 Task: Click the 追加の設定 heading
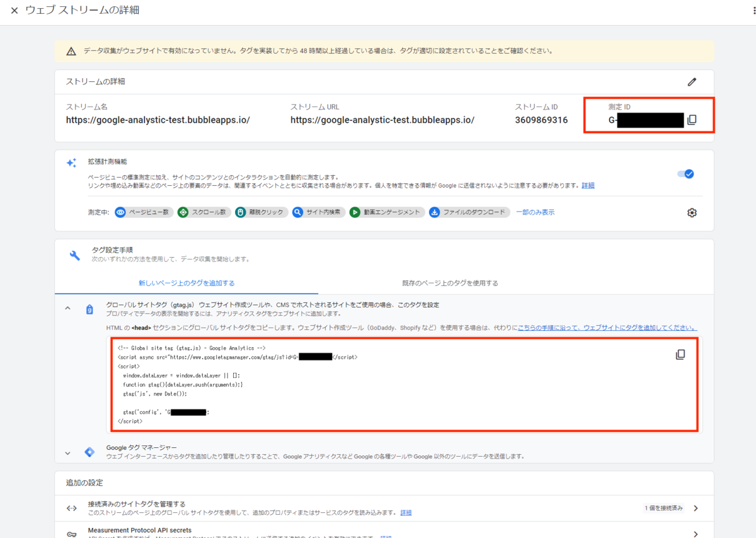tap(84, 483)
